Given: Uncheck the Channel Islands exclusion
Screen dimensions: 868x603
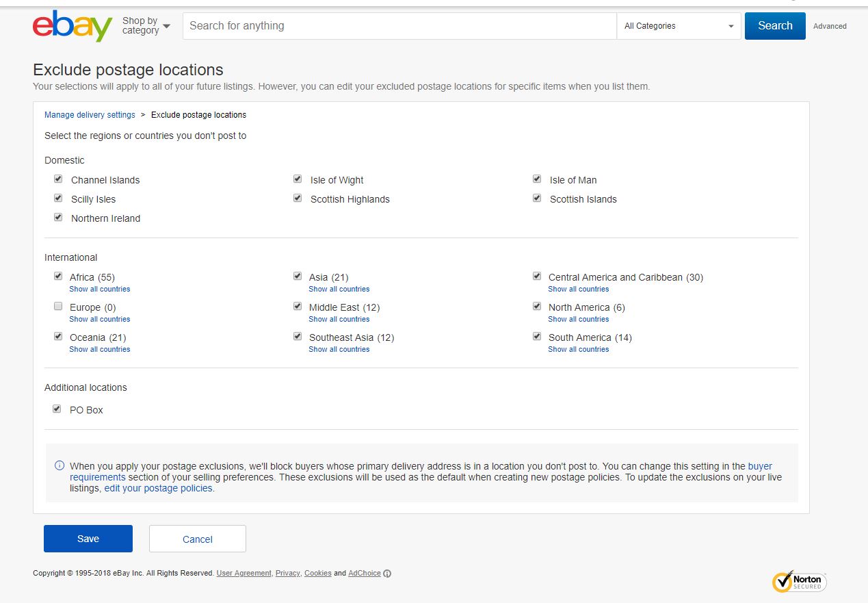Looking at the screenshot, I should [x=58, y=179].
